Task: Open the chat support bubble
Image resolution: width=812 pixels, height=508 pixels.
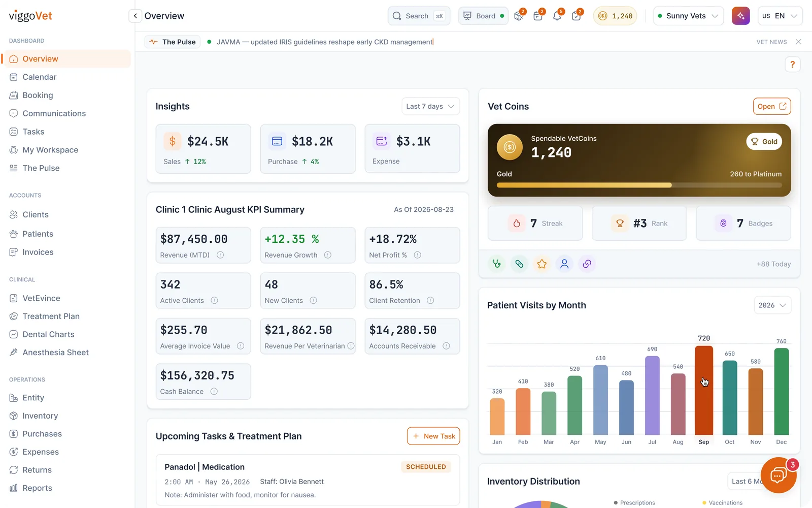Action: 779,475
